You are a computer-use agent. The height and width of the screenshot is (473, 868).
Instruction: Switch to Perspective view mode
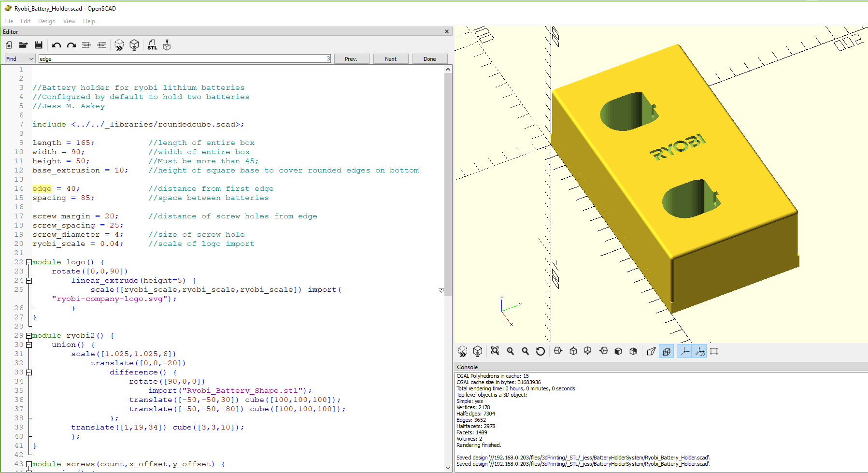click(x=651, y=351)
